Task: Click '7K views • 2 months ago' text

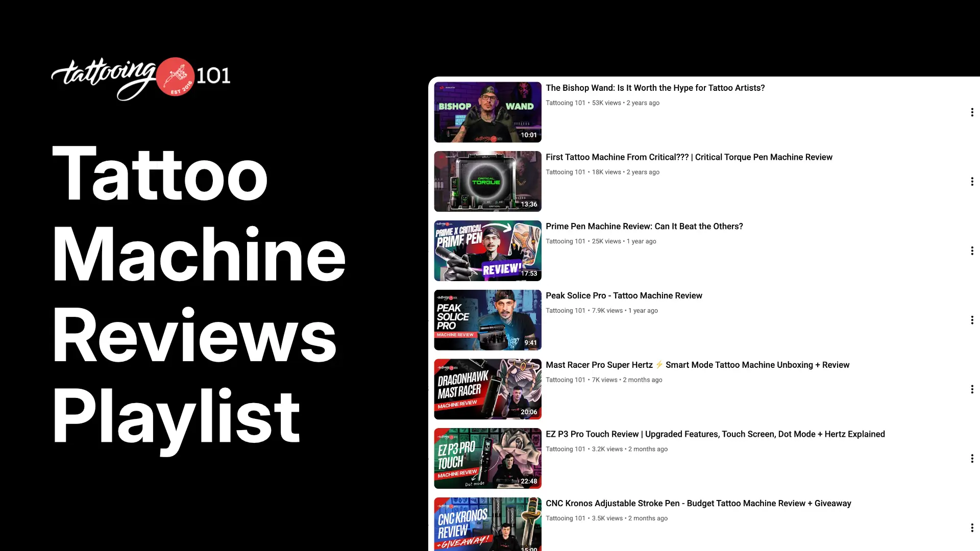Action: pos(627,380)
